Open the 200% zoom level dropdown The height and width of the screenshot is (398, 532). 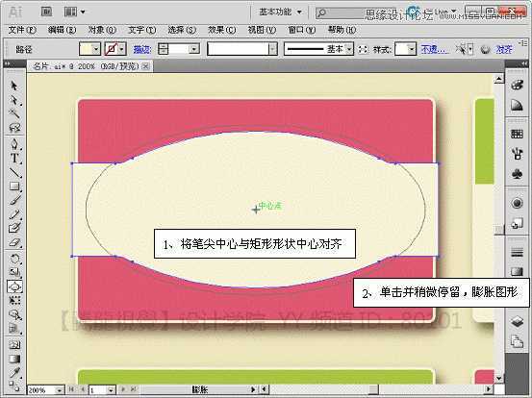pyautogui.click(x=60, y=390)
